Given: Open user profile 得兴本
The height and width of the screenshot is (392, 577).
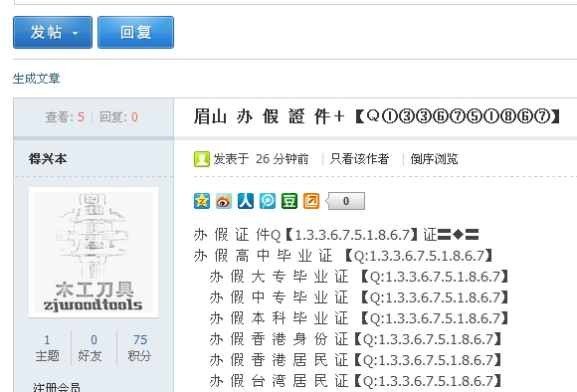Looking at the screenshot, I should tap(48, 159).
